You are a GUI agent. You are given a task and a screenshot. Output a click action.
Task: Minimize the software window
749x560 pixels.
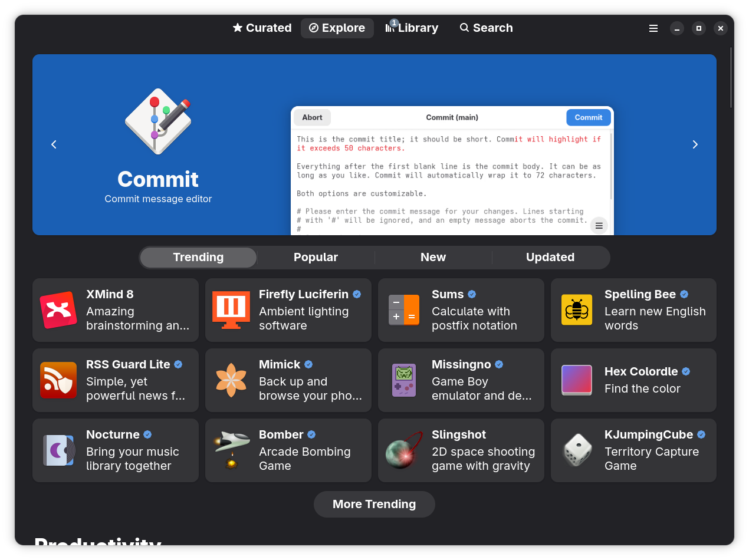[677, 28]
